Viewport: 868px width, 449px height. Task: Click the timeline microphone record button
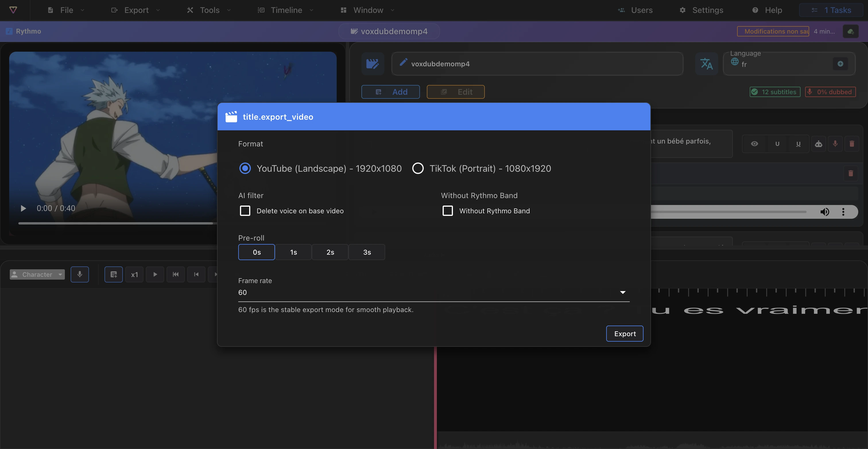point(80,274)
